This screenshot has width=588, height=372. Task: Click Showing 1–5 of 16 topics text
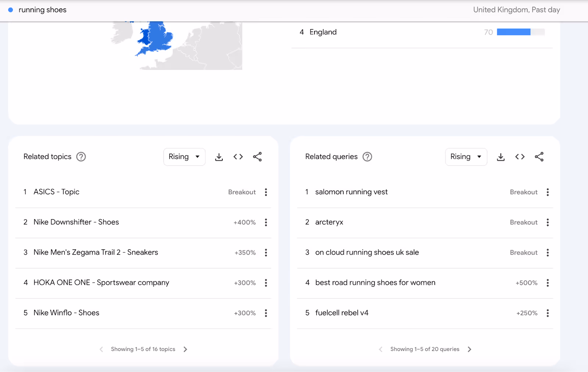point(143,349)
